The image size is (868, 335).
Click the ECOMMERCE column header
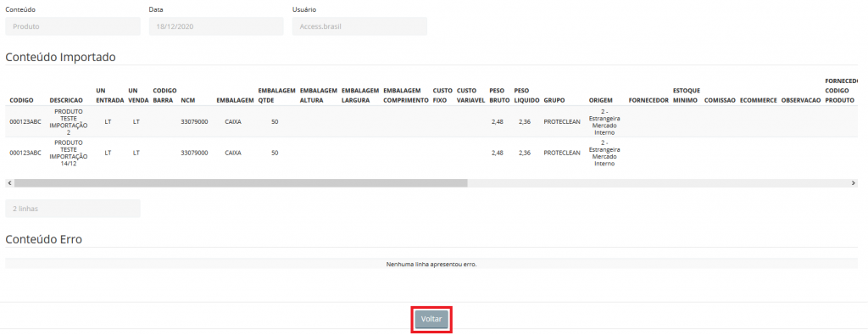[759, 100]
